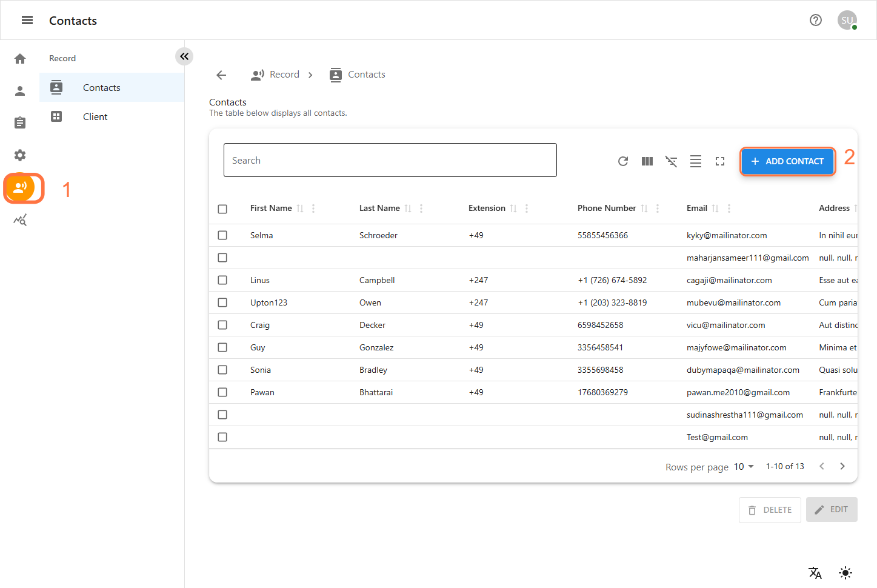The image size is (877, 588).
Task: Open the rows per page dropdown
Action: click(x=744, y=467)
